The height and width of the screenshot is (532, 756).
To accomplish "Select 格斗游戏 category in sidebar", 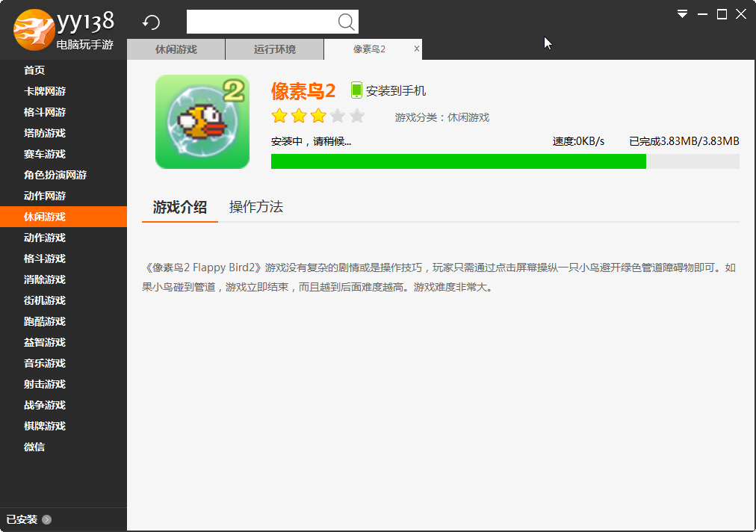I will click(45, 259).
